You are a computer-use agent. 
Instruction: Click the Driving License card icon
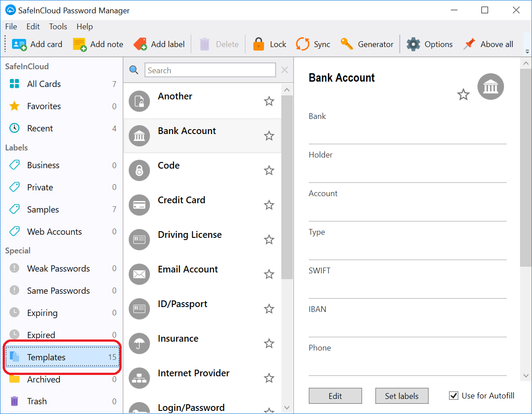[139, 240]
